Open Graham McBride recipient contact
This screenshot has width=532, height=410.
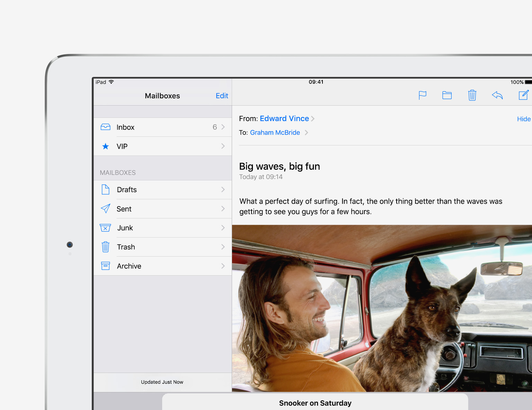point(275,133)
